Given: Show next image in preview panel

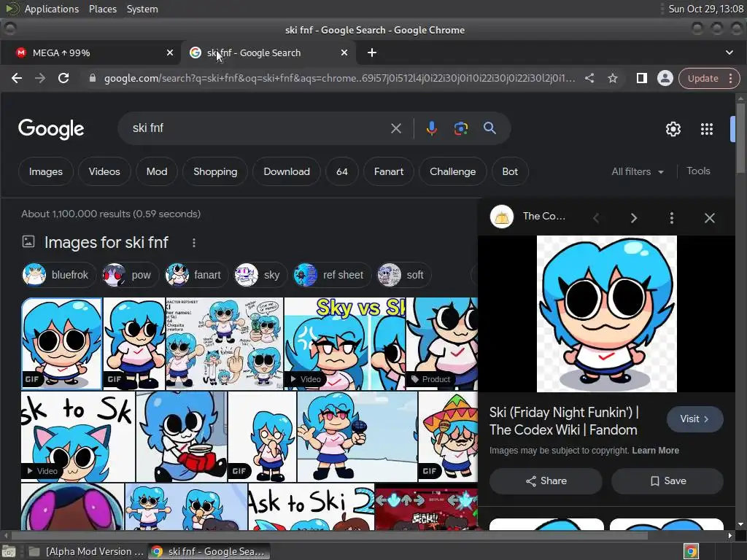Looking at the screenshot, I should [x=634, y=218].
